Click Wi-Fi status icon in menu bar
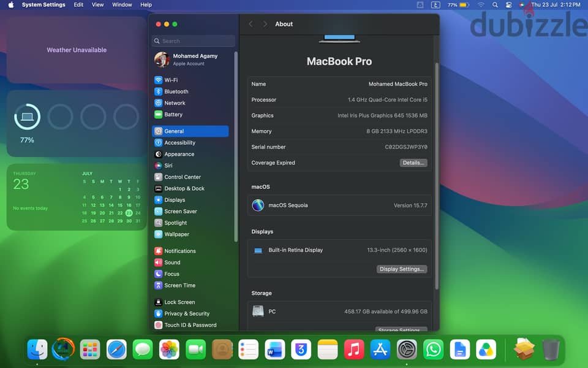 pos(481,5)
